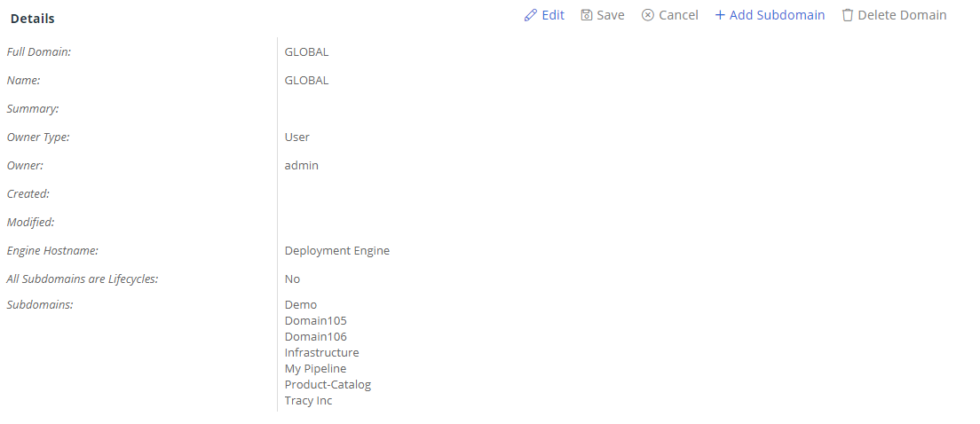980x424 pixels.
Task: Click the floppy disk Save icon
Action: click(x=586, y=15)
